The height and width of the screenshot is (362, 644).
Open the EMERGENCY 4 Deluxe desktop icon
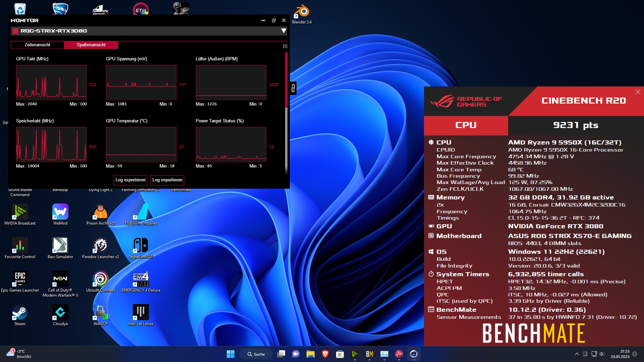[141, 282]
